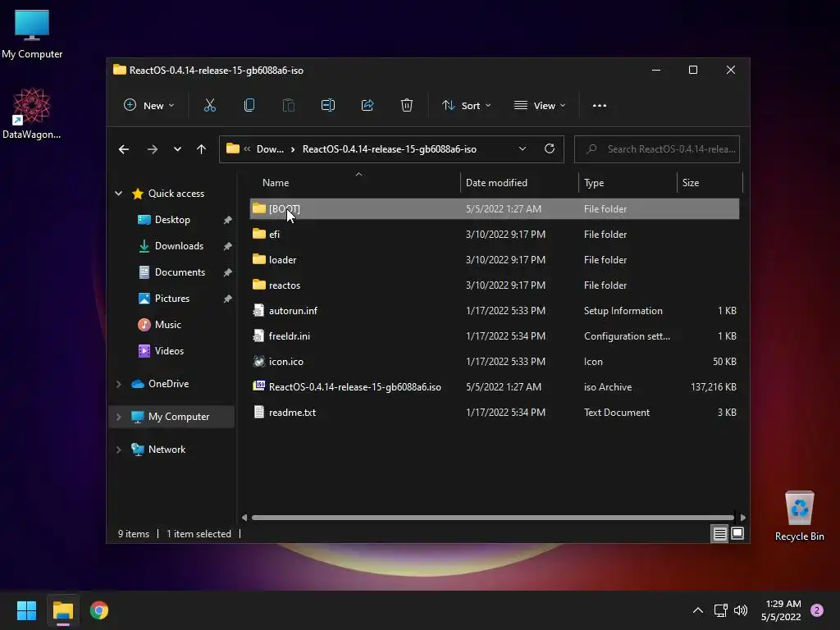Expand the My Computer tree node

click(118, 417)
